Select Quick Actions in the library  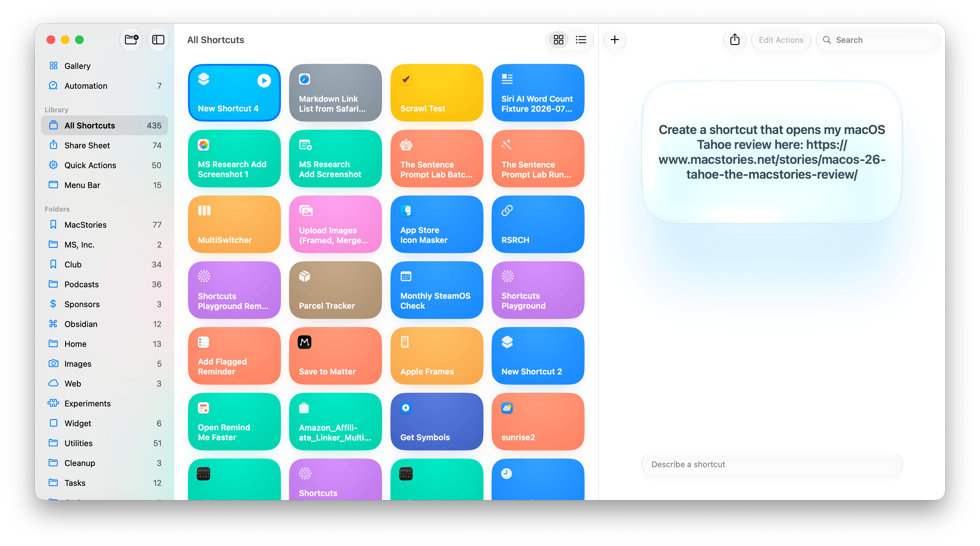[x=104, y=165]
